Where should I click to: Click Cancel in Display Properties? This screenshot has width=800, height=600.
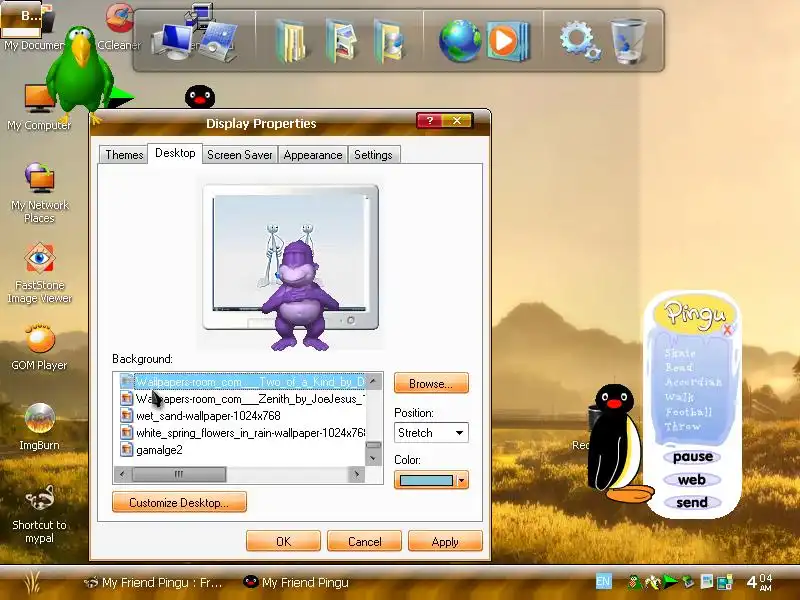pos(364,541)
